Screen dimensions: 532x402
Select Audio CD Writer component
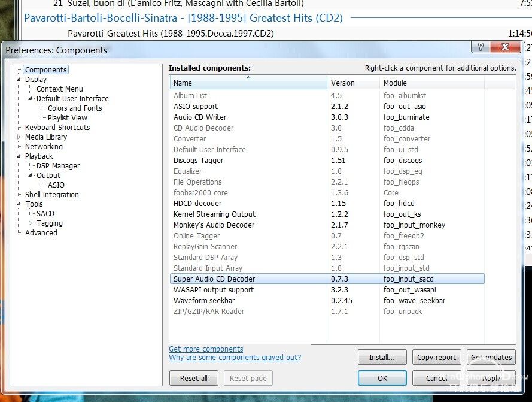click(x=327, y=117)
